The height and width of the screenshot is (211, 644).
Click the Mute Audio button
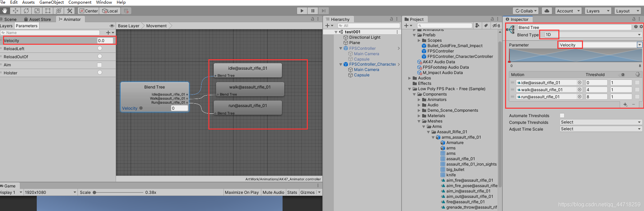pyautogui.click(x=273, y=192)
